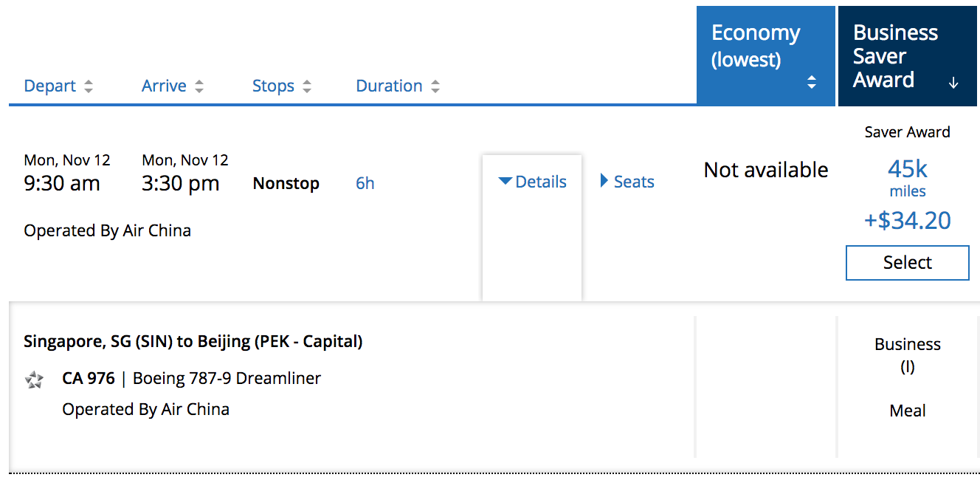Expand the Seats section
The width and height of the screenshot is (980, 480).
(x=627, y=182)
